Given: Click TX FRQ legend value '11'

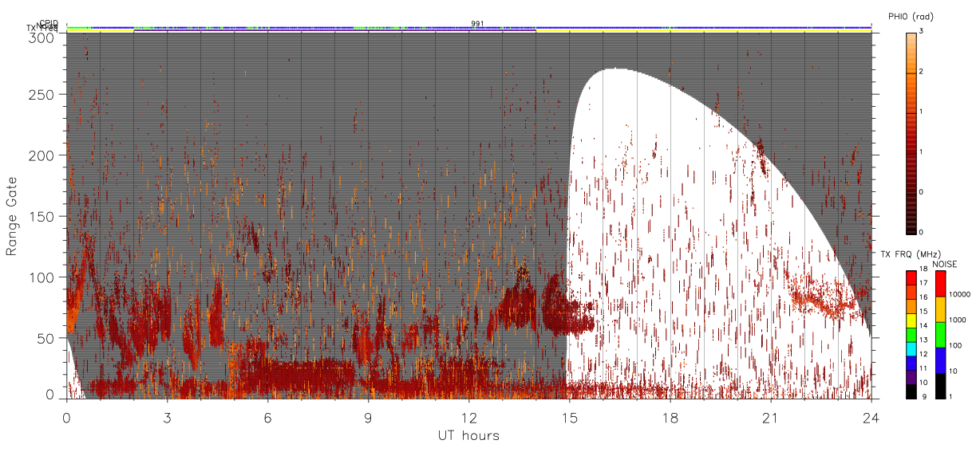Looking at the screenshot, I should tap(924, 368).
